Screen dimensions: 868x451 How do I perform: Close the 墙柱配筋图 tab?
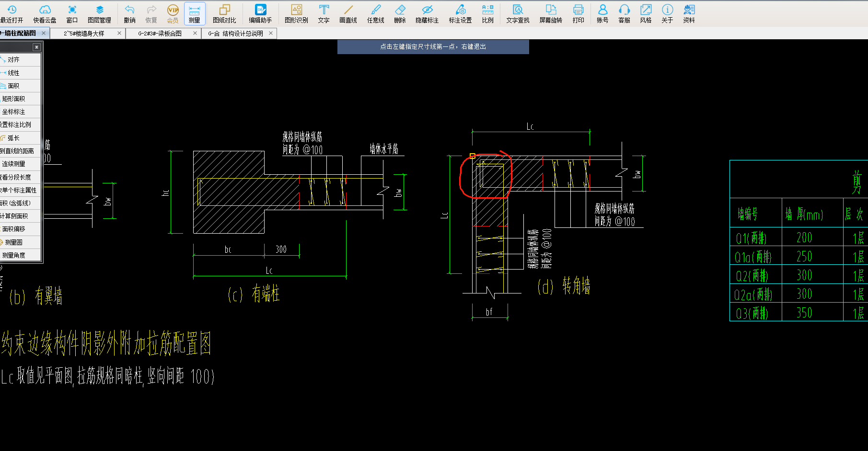pos(44,33)
